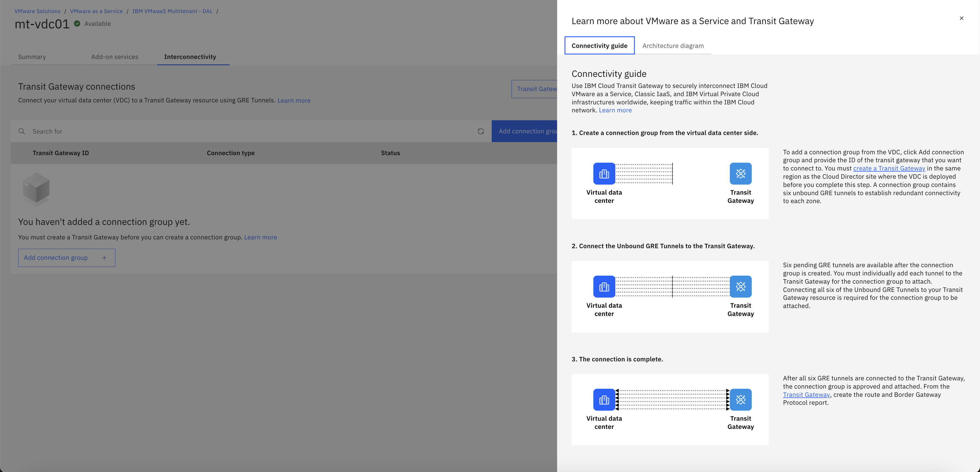Open the Add-on services tab
The image size is (980, 472).
point(115,57)
